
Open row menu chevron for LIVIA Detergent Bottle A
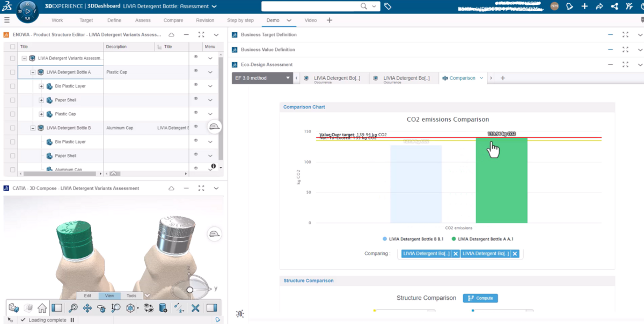pyautogui.click(x=210, y=72)
